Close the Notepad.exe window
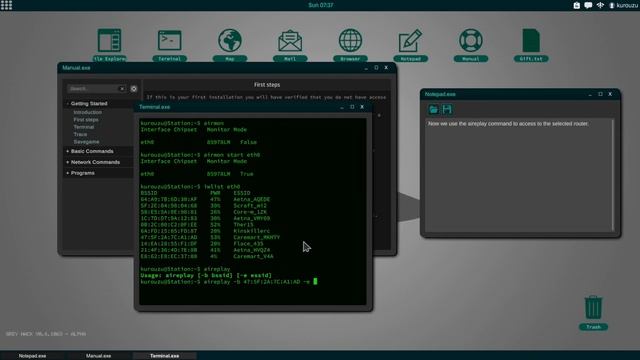Screen dimensions: 640x360 pyautogui.click(x=610, y=94)
